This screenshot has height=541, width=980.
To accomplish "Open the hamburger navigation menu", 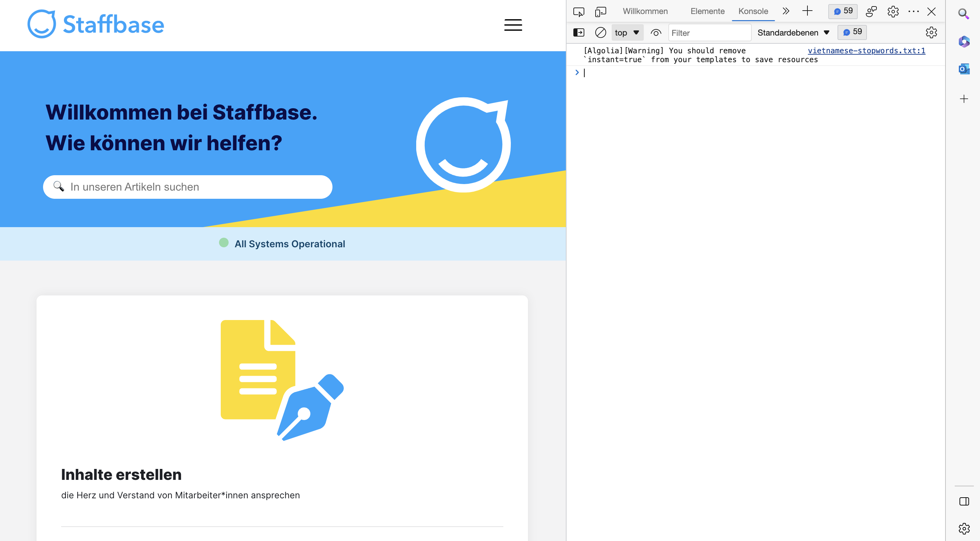I will (x=513, y=25).
